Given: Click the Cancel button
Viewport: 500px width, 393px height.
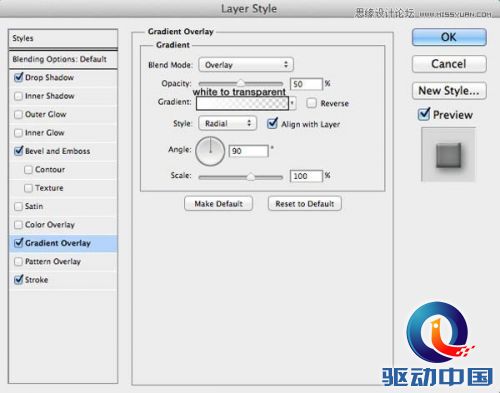Looking at the screenshot, I should pyautogui.click(x=449, y=64).
